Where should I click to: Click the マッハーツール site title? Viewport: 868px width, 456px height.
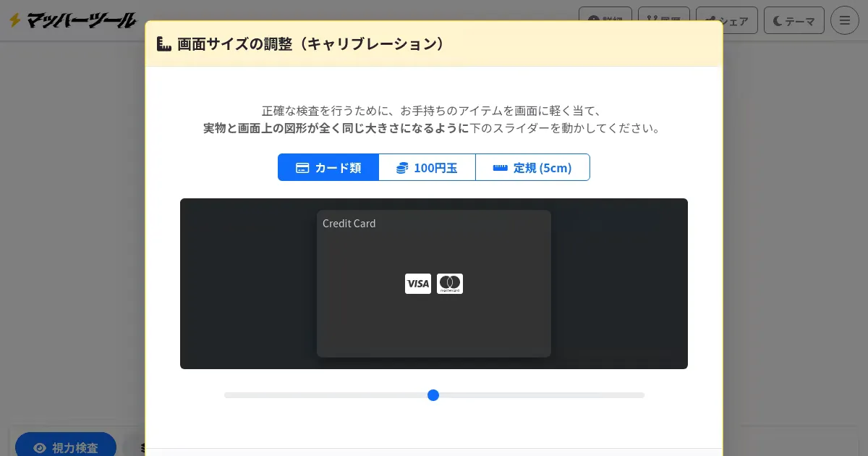point(81,20)
